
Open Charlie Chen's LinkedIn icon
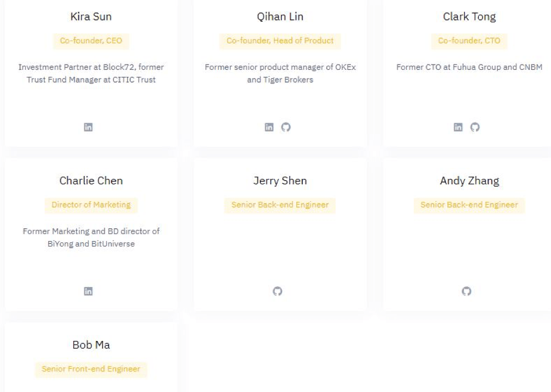(x=88, y=291)
